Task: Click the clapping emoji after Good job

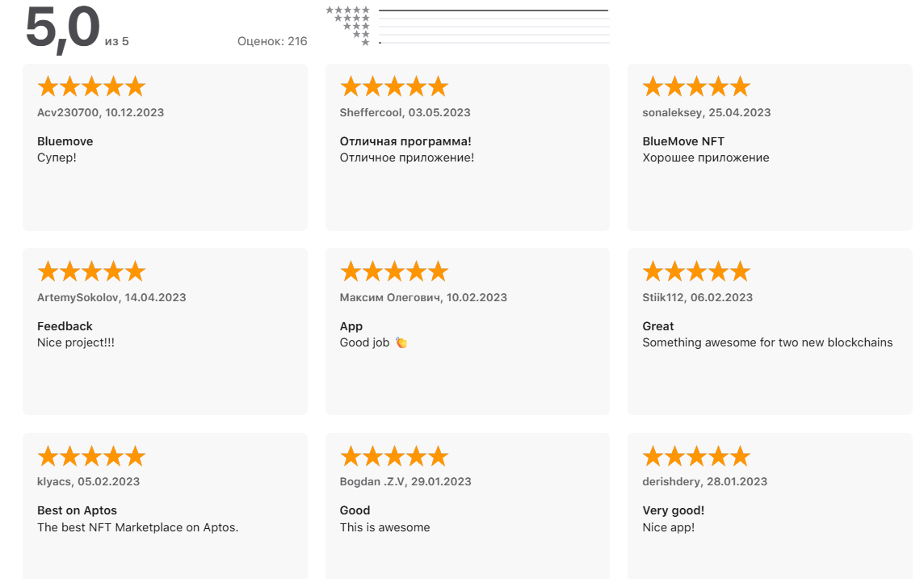Action: [x=401, y=342]
